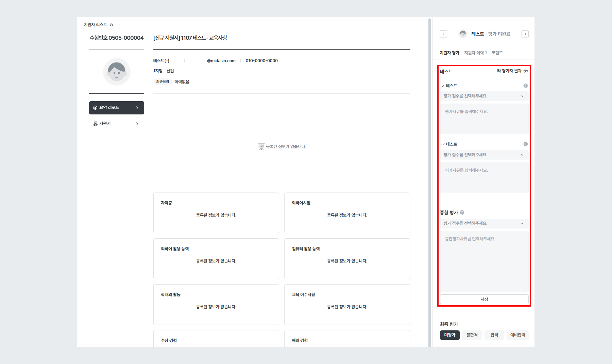Click the 지원자 리스트 breadcrumb link
This screenshot has height=364, width=612.
point(96,25)
